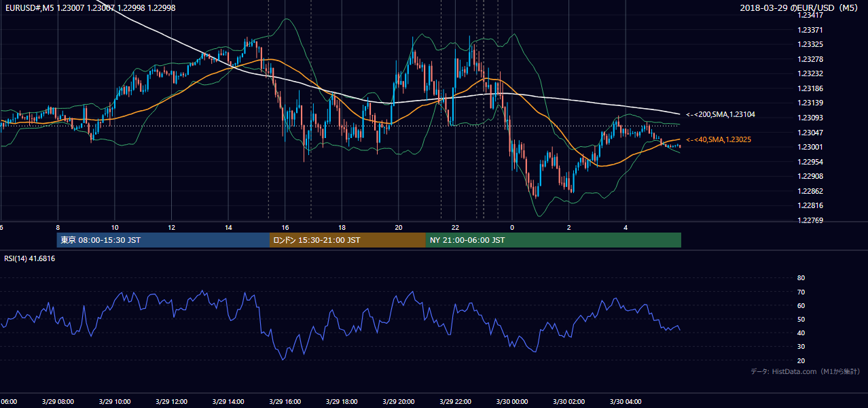Click the 1.23001 price axis label
The height and width of the screenshot is (408, 868).
coord(810,147)
